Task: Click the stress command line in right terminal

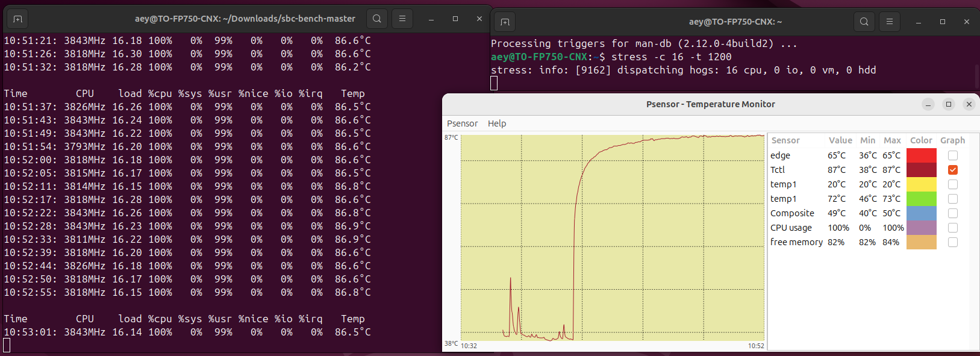Action: tap(611, 57)
